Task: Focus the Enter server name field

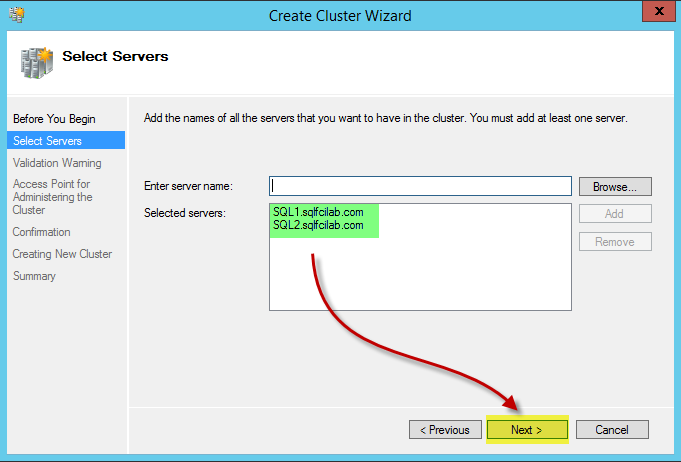Action: [x=420, y=186]
